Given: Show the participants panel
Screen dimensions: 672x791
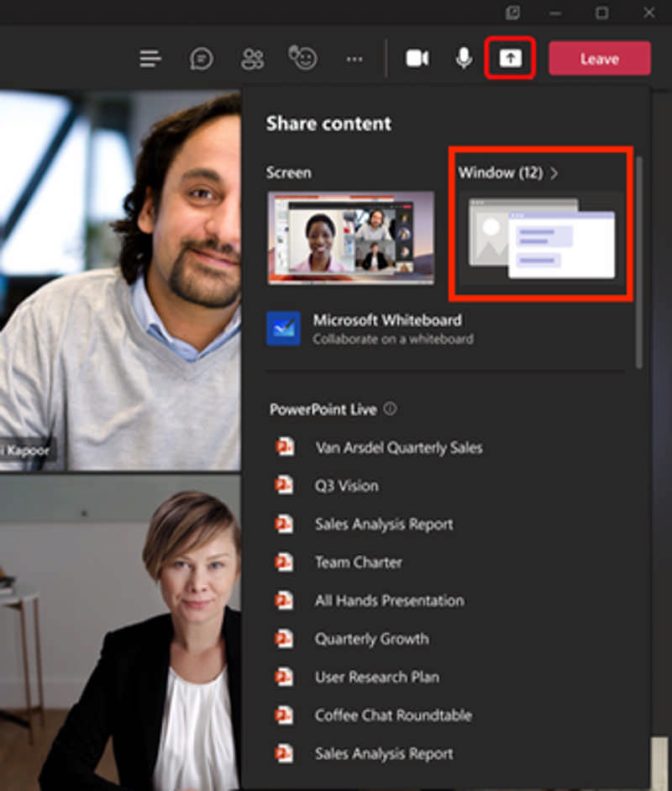Looking at the screenshot, I should coord(252,59).
